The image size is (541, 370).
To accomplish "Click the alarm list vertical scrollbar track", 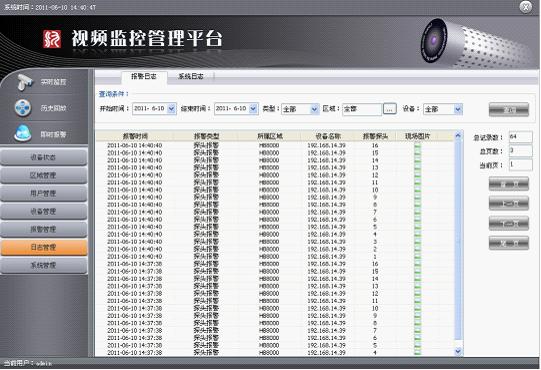I will [458, 242].
